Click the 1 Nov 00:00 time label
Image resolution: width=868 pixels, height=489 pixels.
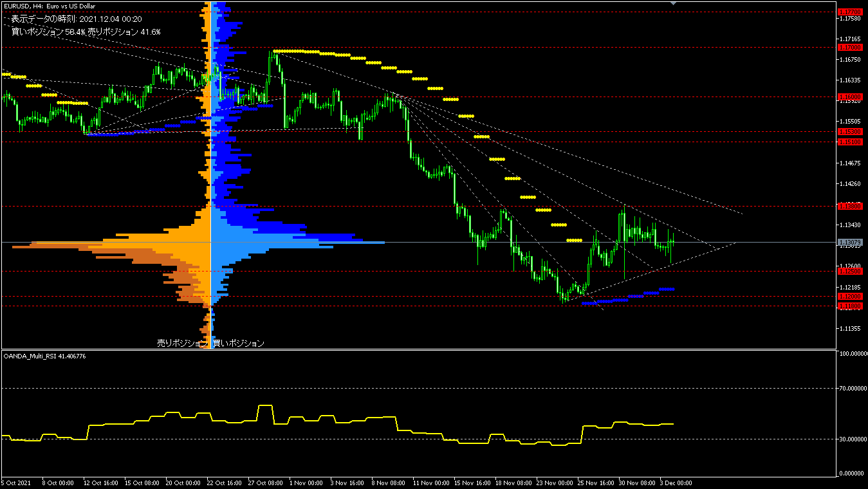pyautogui.click(x=306, y=483)
